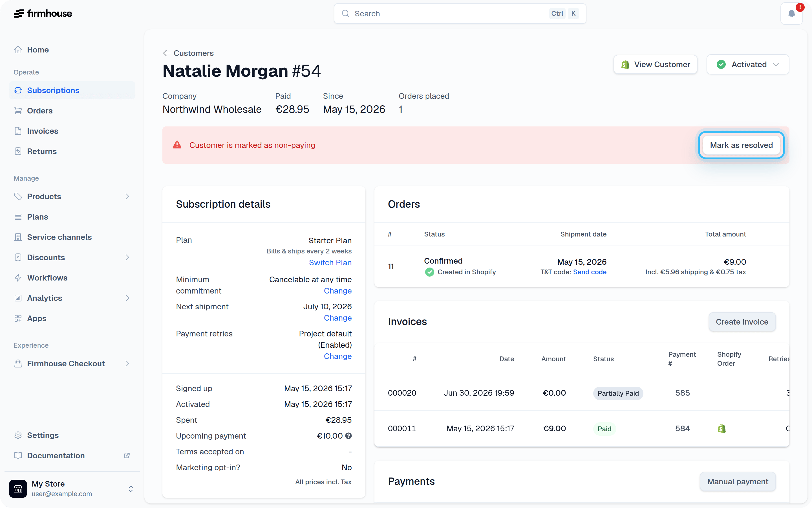Click the Paid status badge
812x508 pixels.
point(604,429)
